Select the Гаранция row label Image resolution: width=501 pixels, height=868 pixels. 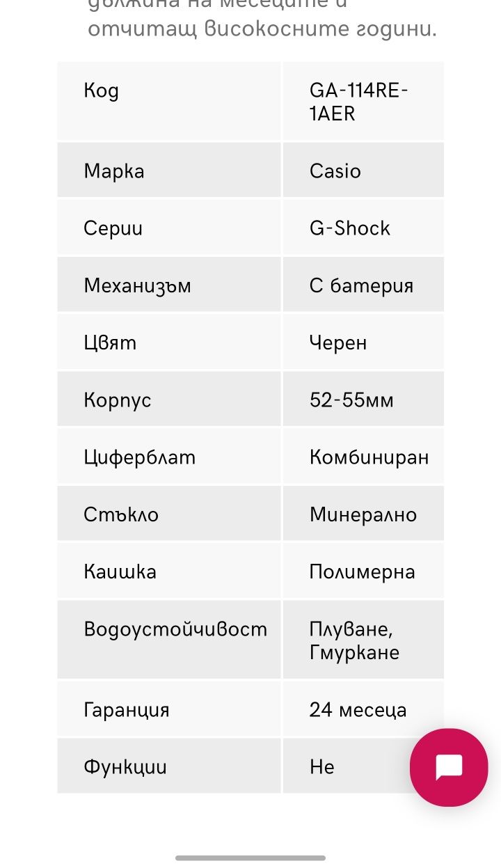(127, 710)
